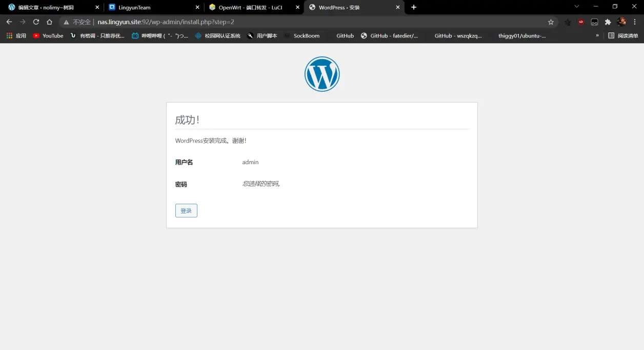Open the 哔哩哔哩 bookmark
The height and width of the screenshot is (350, 644).
pyautogui.click(x=160, y=36)
